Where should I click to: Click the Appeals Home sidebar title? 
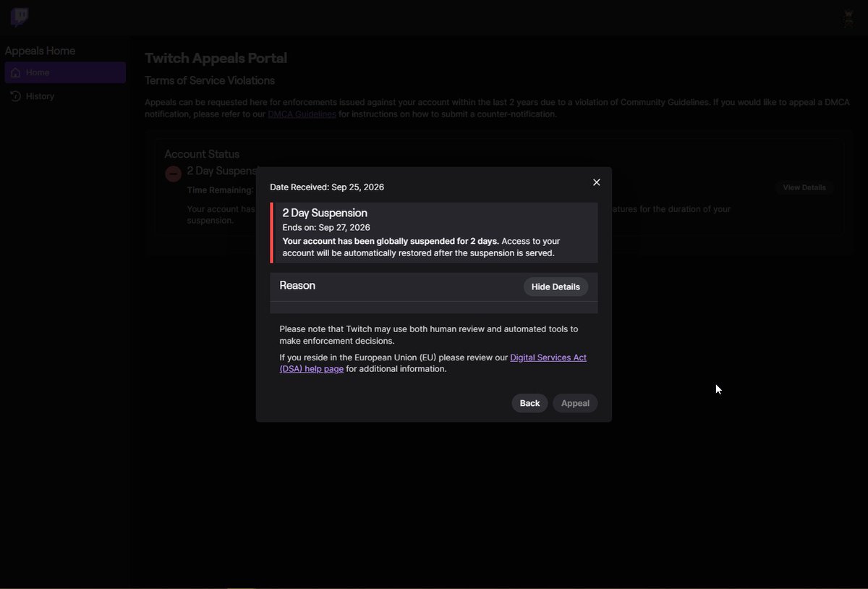coord(40,51)
